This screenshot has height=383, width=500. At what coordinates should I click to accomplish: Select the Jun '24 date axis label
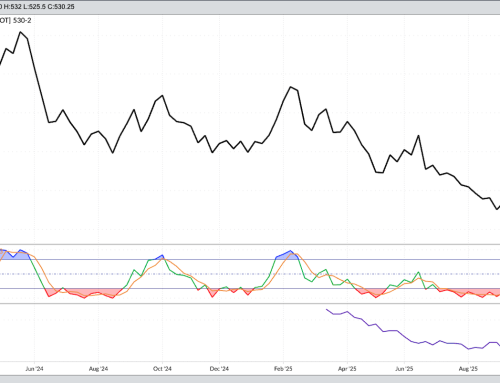click(x=34, y=369)
